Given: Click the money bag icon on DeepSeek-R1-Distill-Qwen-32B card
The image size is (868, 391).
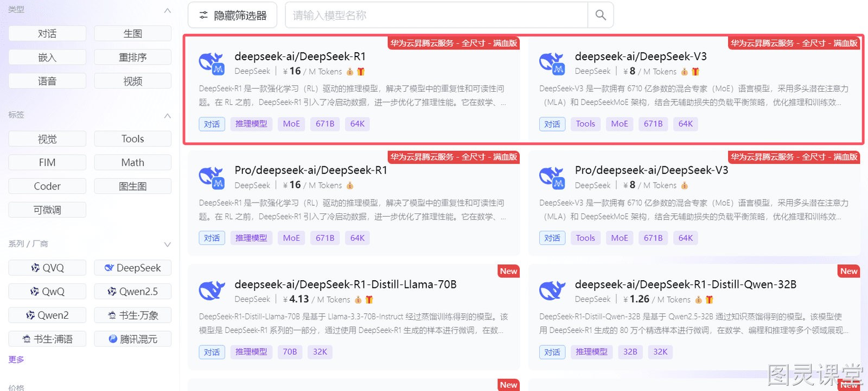Looking at the screenshot, I should coord(698,300).
